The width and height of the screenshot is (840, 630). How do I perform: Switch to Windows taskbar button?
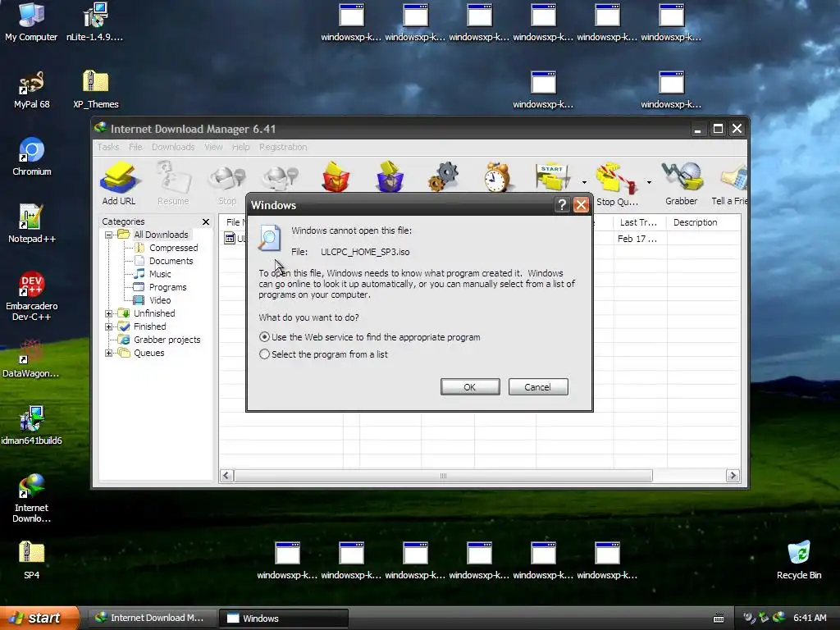pos(284,619)
